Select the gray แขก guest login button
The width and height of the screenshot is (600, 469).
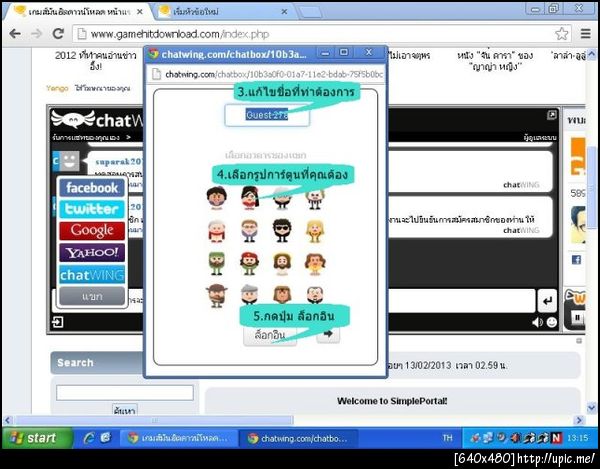click(92, 296)
